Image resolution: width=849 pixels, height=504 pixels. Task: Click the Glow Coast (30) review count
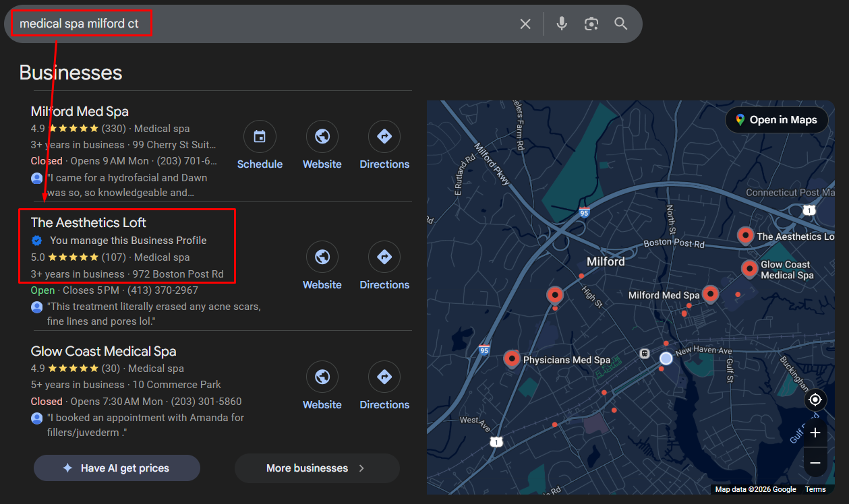point(111,369)
